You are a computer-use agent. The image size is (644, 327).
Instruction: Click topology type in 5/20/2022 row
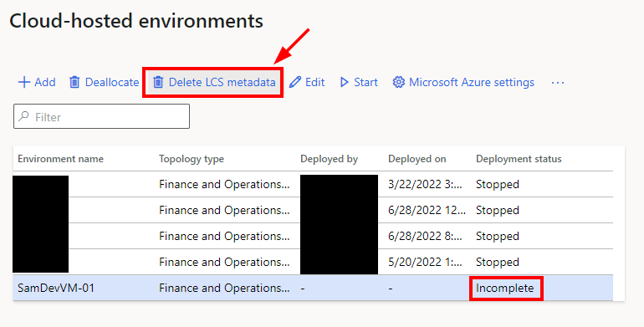pyautogui.click(x=224, y=262)
